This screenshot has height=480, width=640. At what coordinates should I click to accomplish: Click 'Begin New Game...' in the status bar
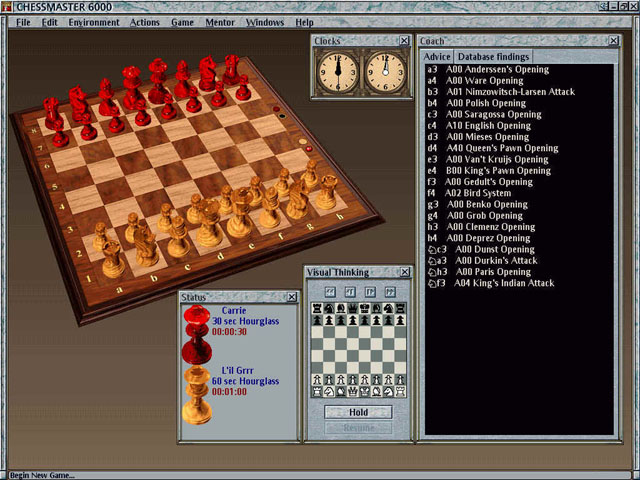(42, 475)
